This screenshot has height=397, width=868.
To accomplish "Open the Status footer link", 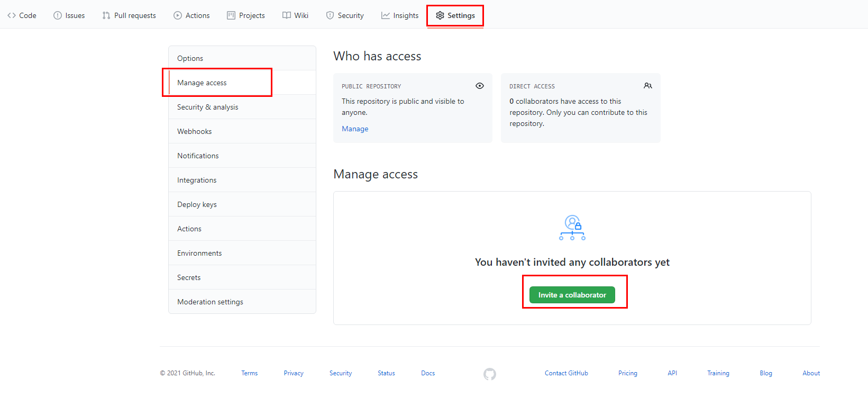I will 386,373.
